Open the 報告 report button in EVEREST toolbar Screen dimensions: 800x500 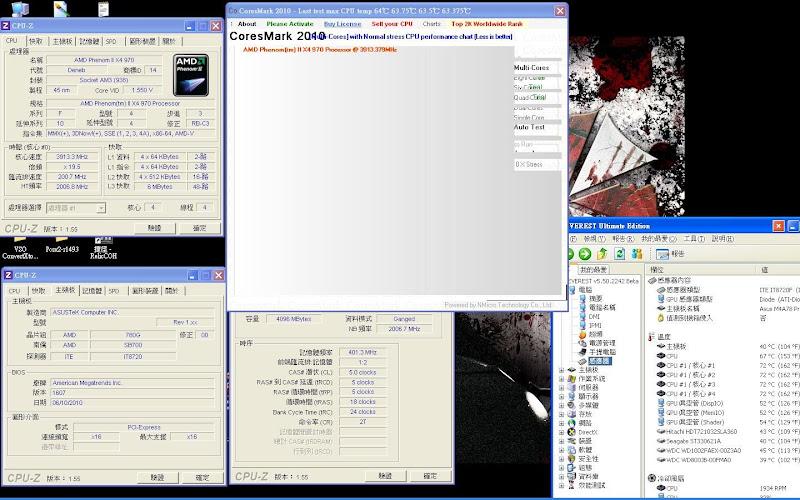(x=670, y=254)
